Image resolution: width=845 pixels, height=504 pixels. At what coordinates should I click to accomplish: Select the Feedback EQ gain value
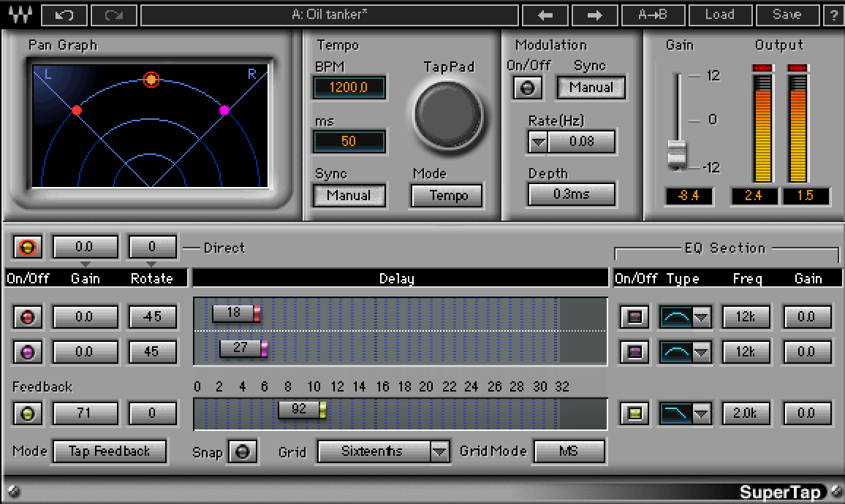806,413
